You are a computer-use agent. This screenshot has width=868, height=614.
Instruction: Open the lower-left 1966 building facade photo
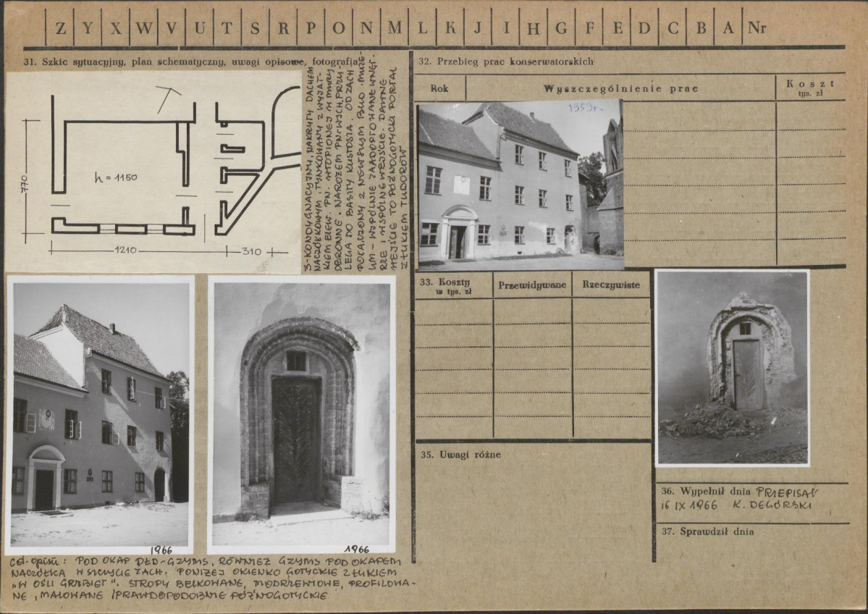pos(100,414)
